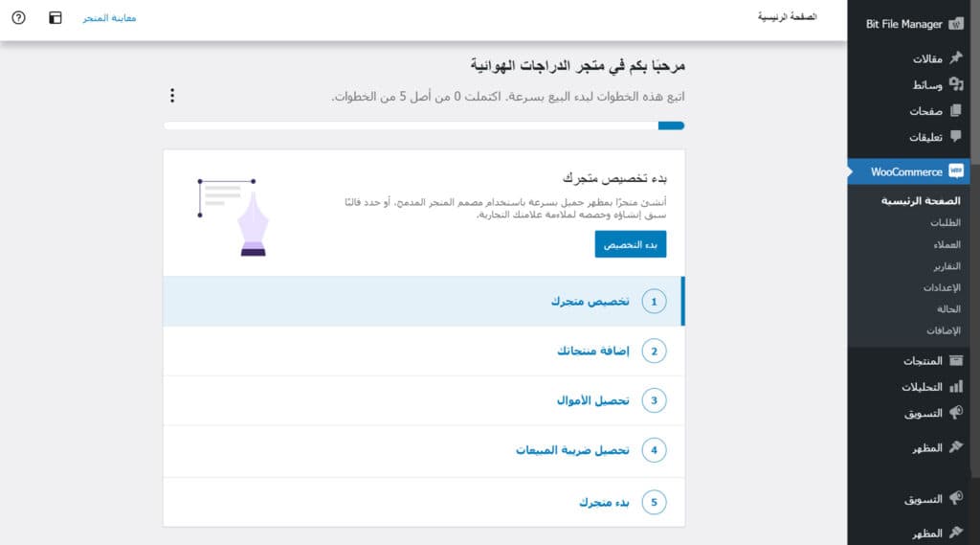Click the التحليلات bar chart icon
Viewport: 980px width, 545px height.
pos(956,387)
